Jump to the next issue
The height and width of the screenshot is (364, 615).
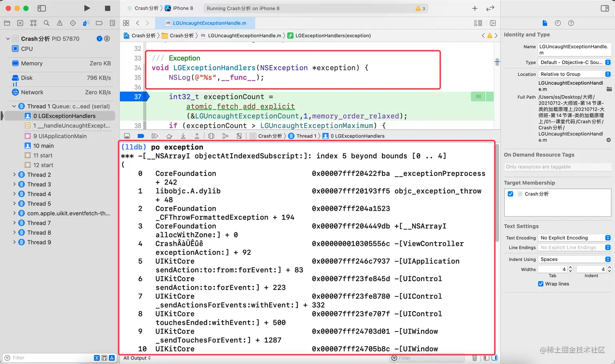pos(496,36)
